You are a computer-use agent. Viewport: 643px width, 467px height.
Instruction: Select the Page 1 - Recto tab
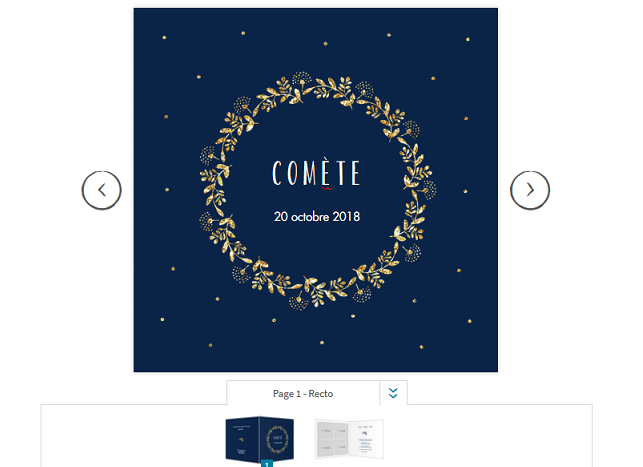coord(303,394)
